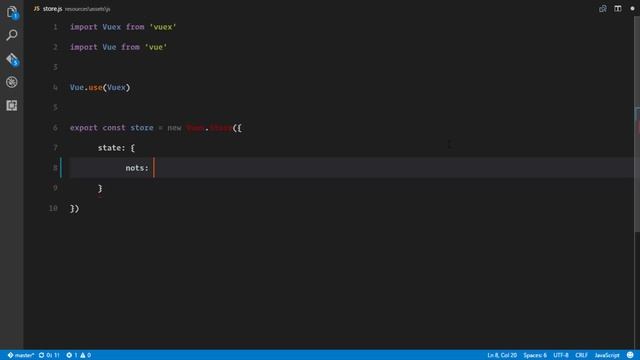Click the 'vuex' string on line 1
The width and height of the screenshot is (640, 360).
point(163,27)
